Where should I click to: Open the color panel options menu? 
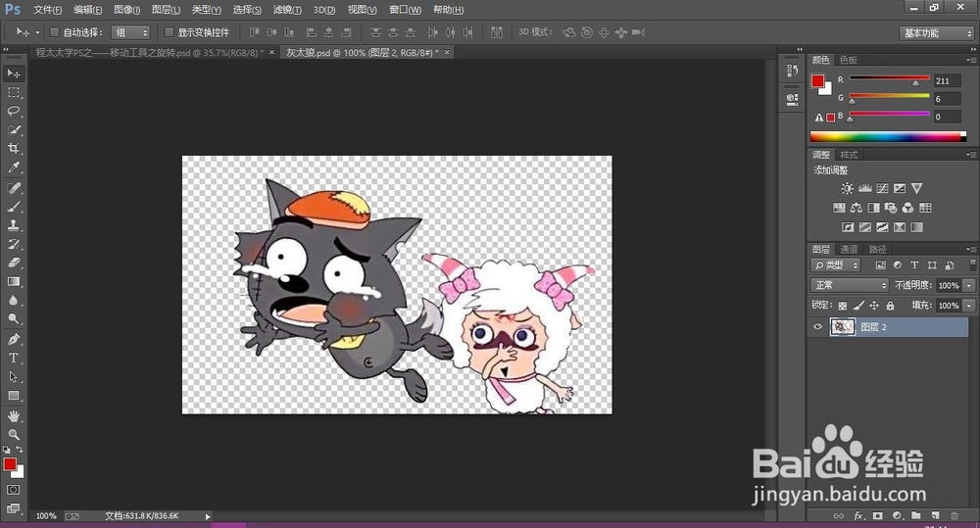click(x=970, y=60)
